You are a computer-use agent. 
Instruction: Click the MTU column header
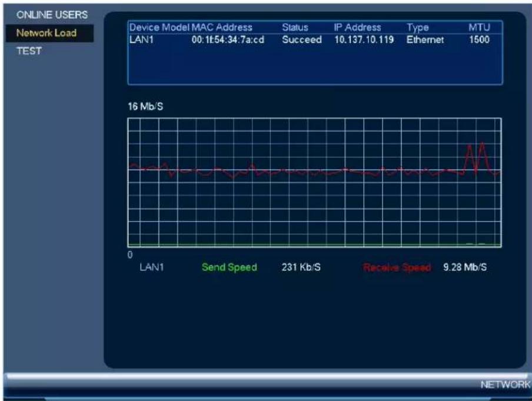point(479,28)
